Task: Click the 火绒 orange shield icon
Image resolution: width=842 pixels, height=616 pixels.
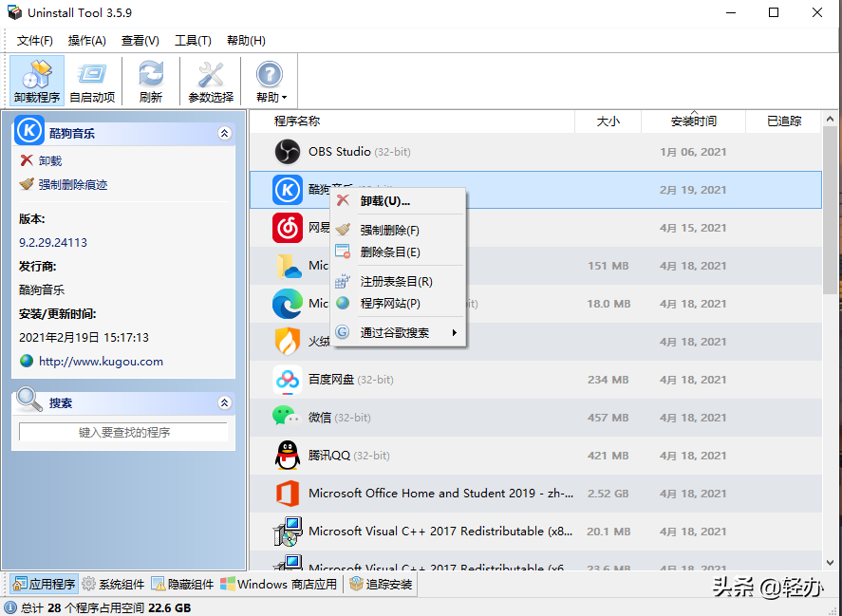Action: click(288, 342)
